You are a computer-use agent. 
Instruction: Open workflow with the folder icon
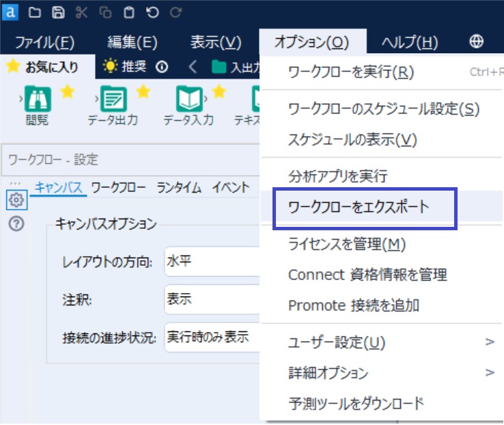[34, 13]
